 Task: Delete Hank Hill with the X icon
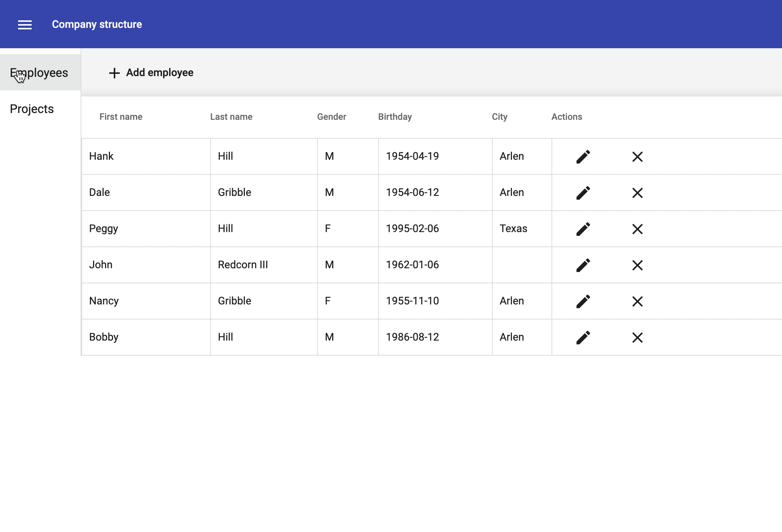[x=637, y=157]
